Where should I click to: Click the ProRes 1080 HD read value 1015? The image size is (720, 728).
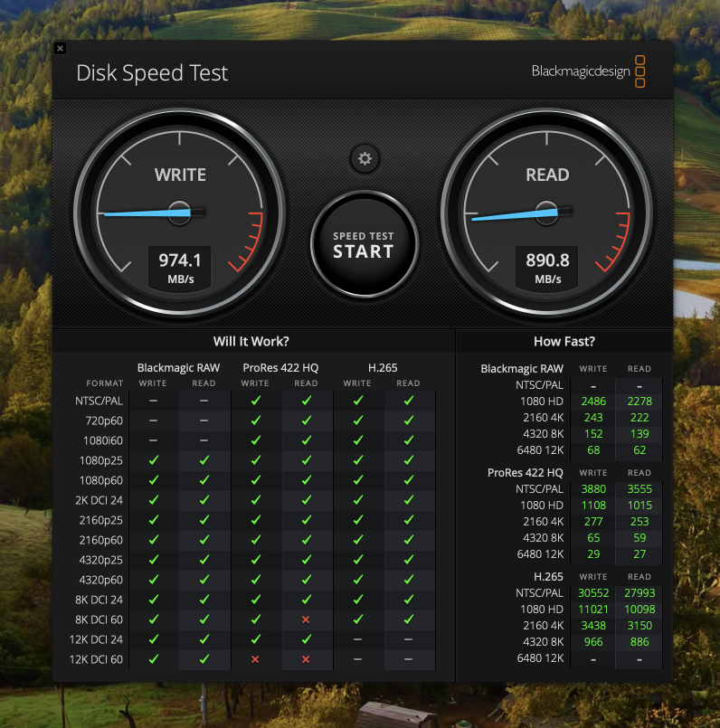639,506
